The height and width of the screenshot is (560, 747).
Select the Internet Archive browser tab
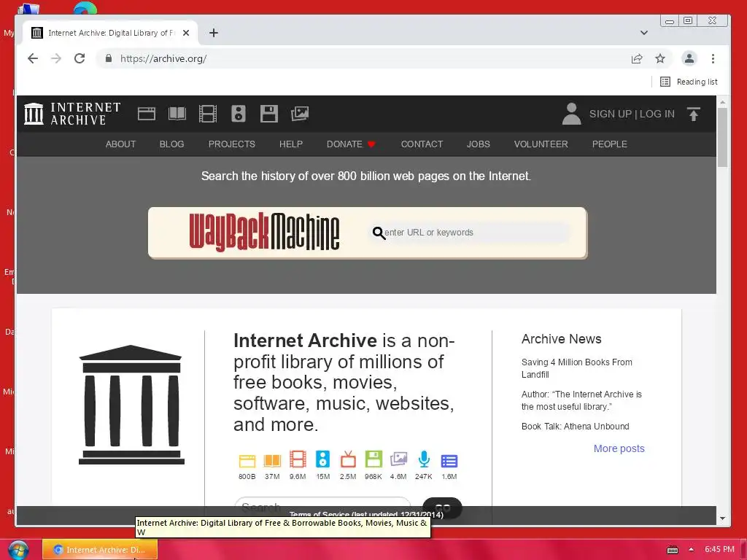point(110,33)
